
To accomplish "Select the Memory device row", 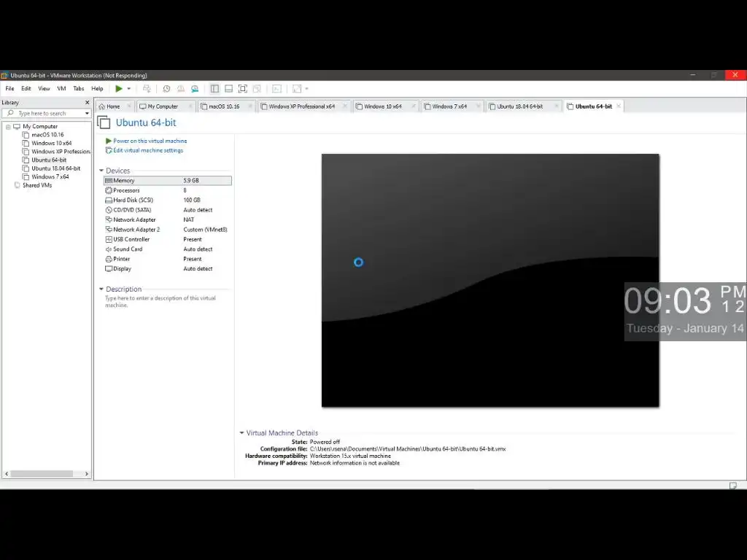I will (x=168, y=181).
